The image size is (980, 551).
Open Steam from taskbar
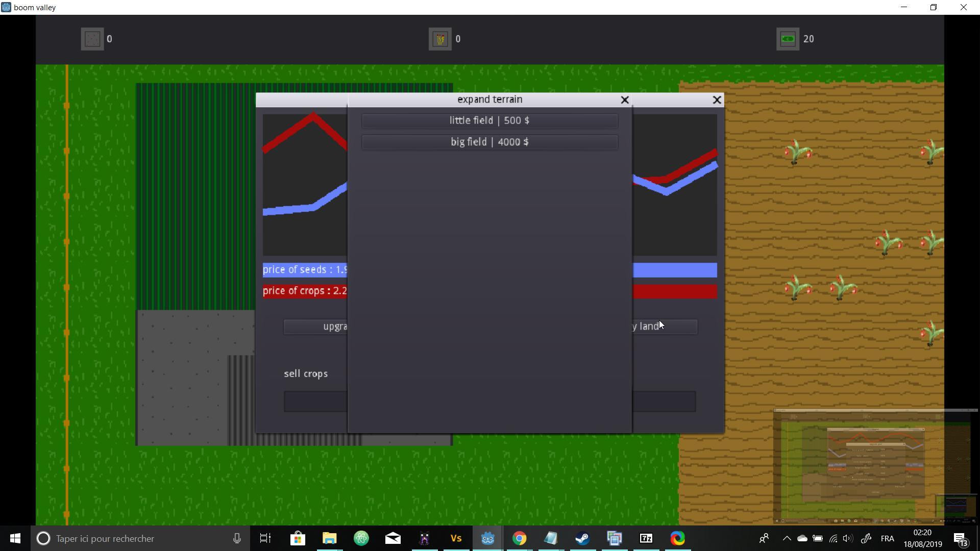pyautogui.click(x=582, y=538)
